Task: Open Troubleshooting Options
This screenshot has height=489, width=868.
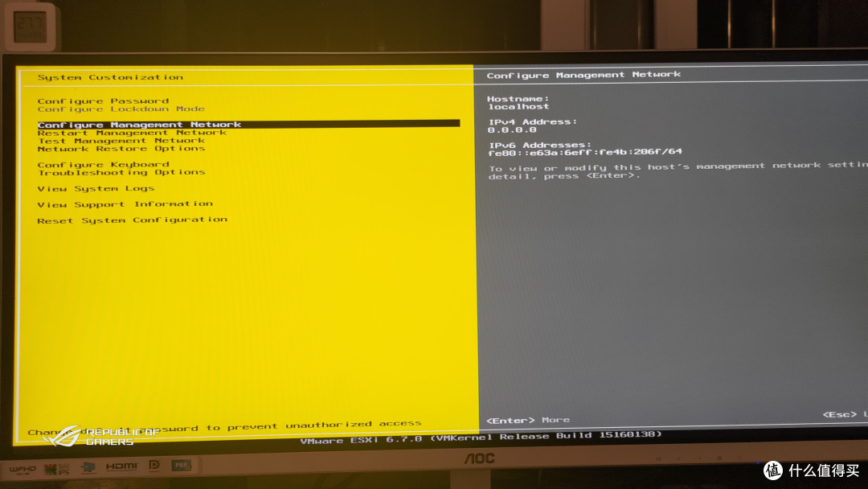Action: (121, 172)
